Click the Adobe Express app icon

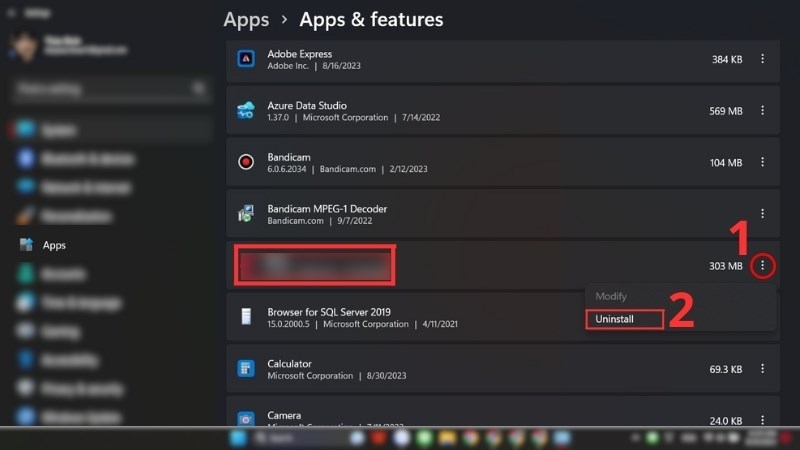coord(245,59)
